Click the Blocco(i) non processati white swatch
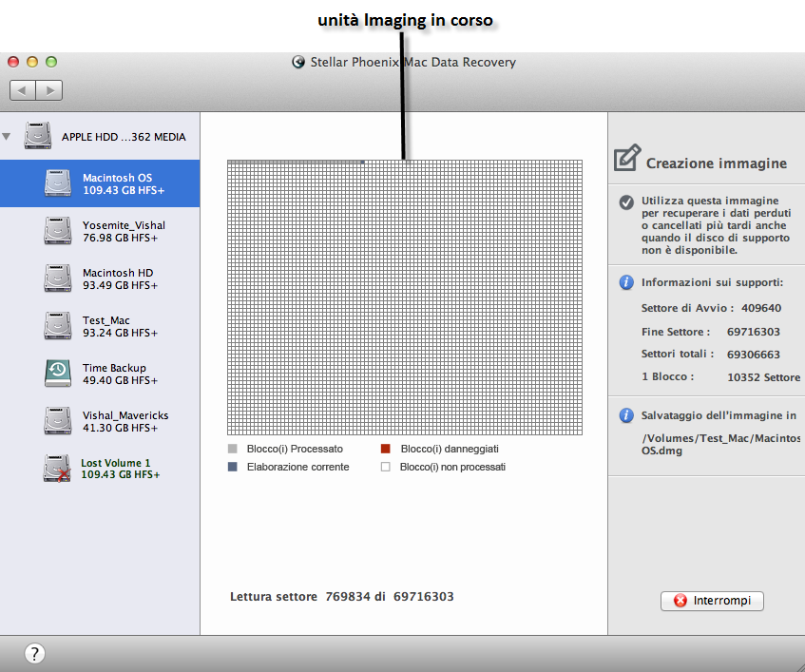Image resolution: width=805 pixels, height=672 pixels. pos(386,467)
